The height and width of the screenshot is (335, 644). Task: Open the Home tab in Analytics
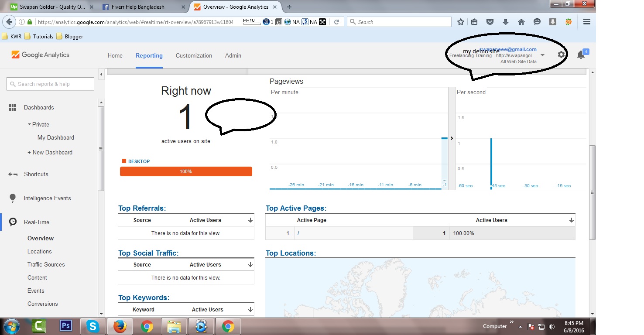(x=115, y=55)
